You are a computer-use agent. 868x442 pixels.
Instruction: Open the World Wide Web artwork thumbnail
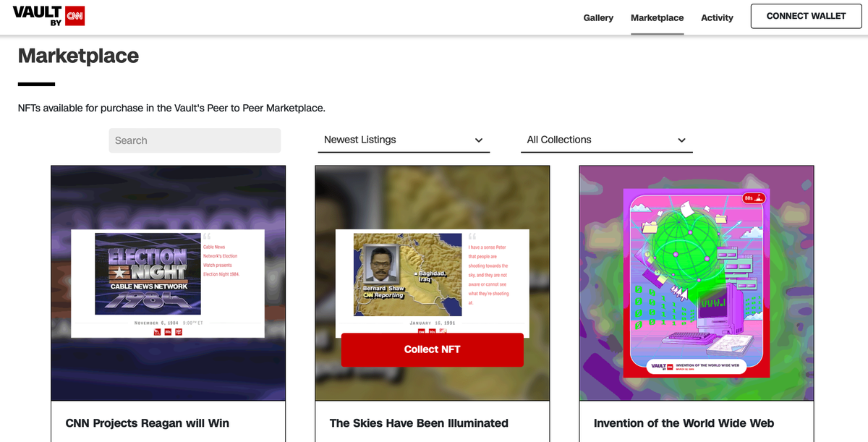click(x=697, y=283)
